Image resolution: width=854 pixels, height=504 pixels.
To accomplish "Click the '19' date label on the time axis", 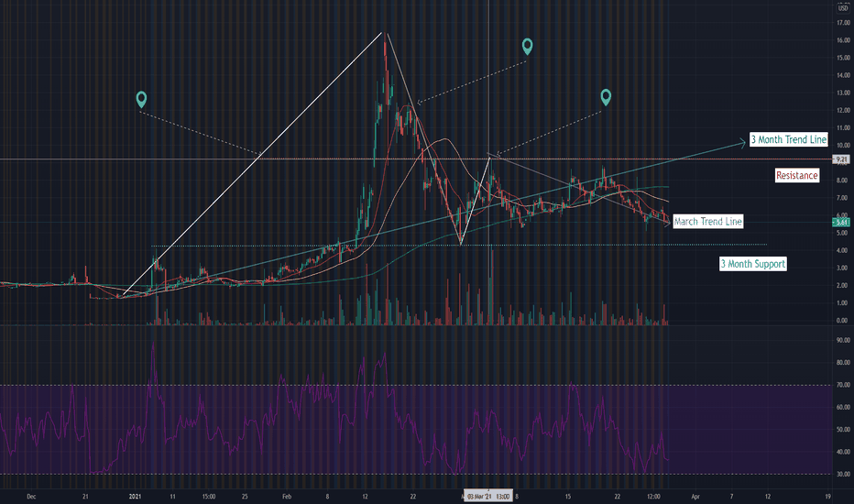I will [827, 497].
